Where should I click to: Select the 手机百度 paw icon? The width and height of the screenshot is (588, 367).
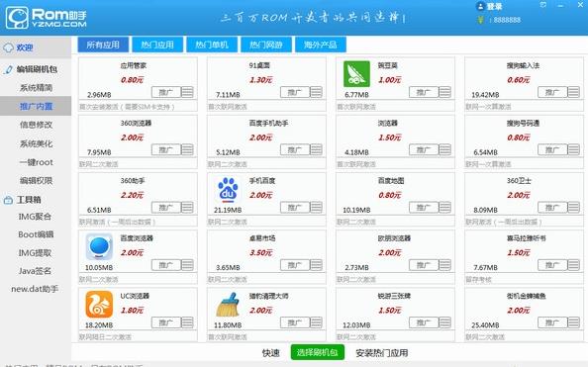228,189
